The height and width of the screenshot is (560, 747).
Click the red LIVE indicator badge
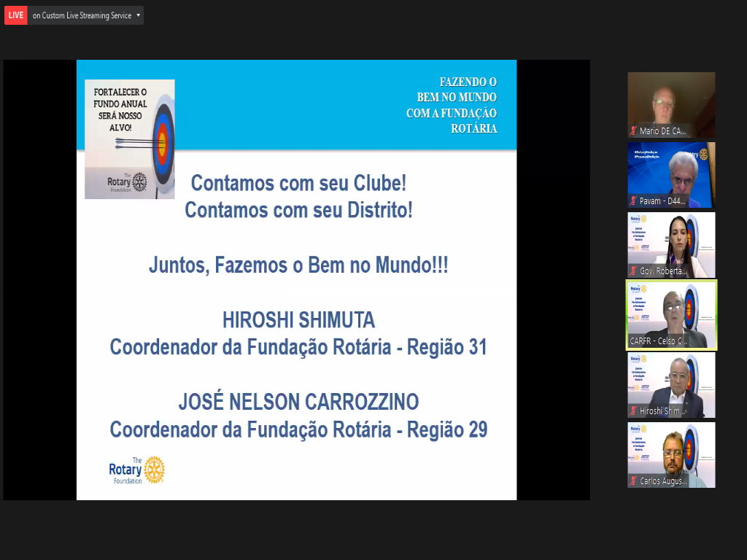pos(16,15)
